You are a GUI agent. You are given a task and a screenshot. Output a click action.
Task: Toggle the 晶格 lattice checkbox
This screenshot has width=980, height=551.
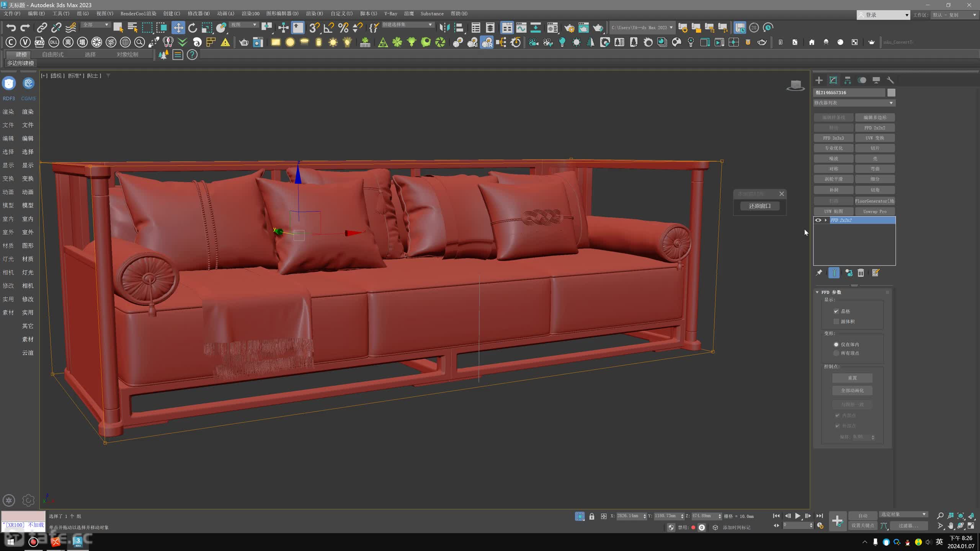pos(836,311)
